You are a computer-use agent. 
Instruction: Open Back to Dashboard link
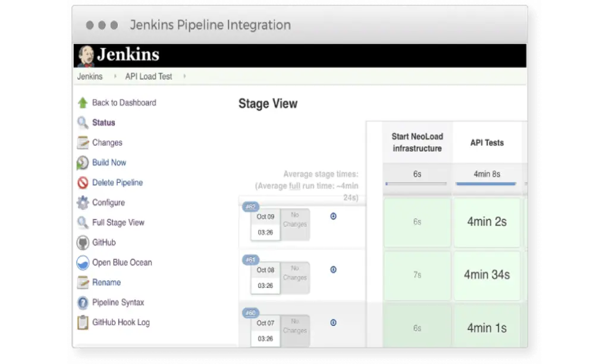coord(124,102)
